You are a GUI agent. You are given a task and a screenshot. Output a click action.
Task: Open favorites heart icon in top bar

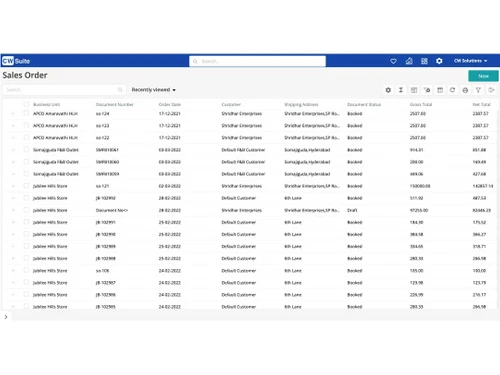(x=393, y=61)
